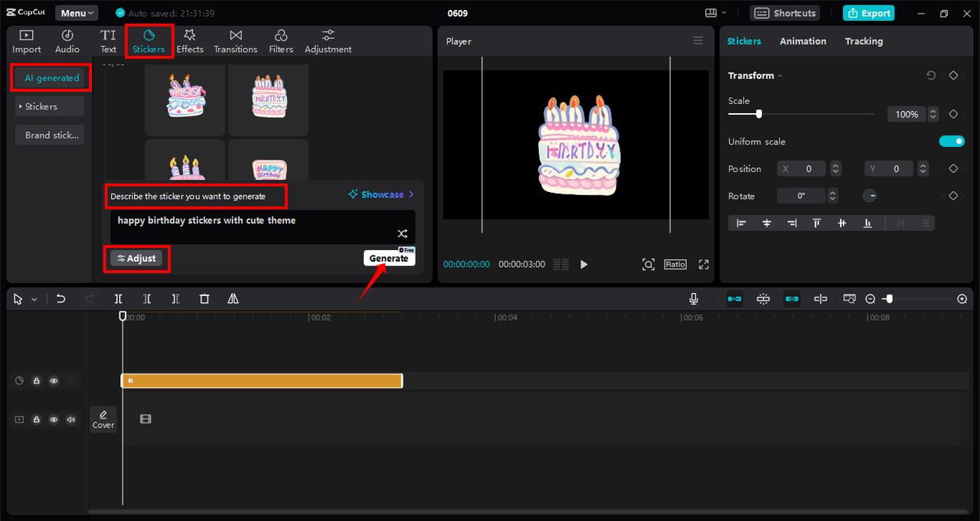Image resolution: width=980 pixels, height=521 pixels.
Task: Click the Scale slider handle
Action: coord(759,114)
